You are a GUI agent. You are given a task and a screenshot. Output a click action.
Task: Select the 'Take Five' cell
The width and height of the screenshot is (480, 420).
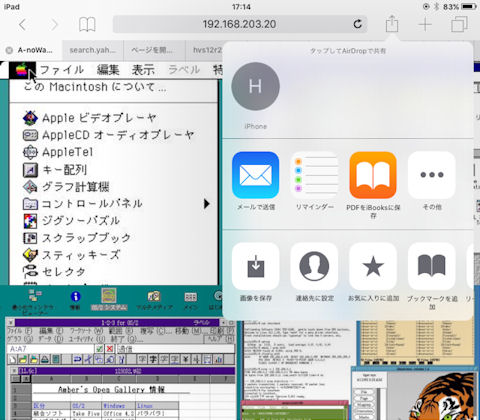[x=86, y=413]
